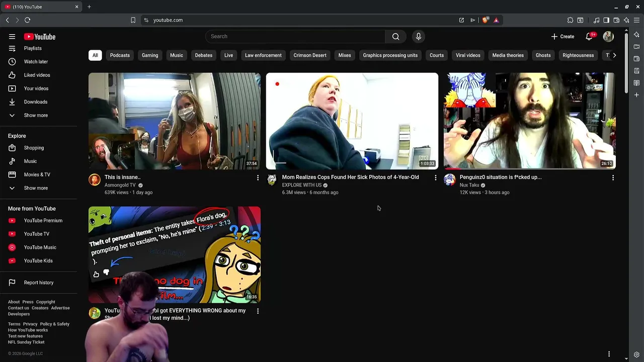Open Leo AI sparkle in the toolbar
The width and height of the screenshot is (644, 362).
[626, 20]
